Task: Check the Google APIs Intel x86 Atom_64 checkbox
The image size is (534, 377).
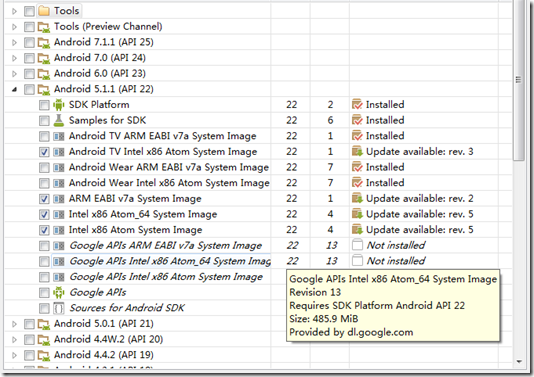Action: pyautogui.click(x=44, y=262)
